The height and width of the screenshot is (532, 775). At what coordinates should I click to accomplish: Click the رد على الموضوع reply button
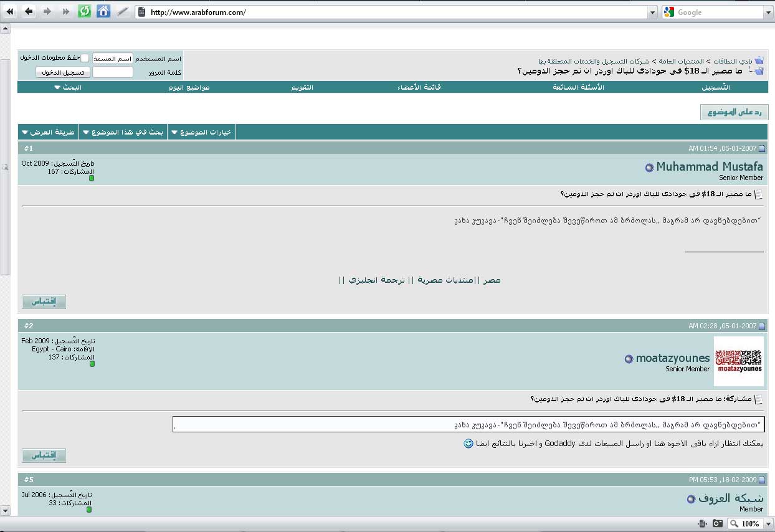(x=735, y=112)
